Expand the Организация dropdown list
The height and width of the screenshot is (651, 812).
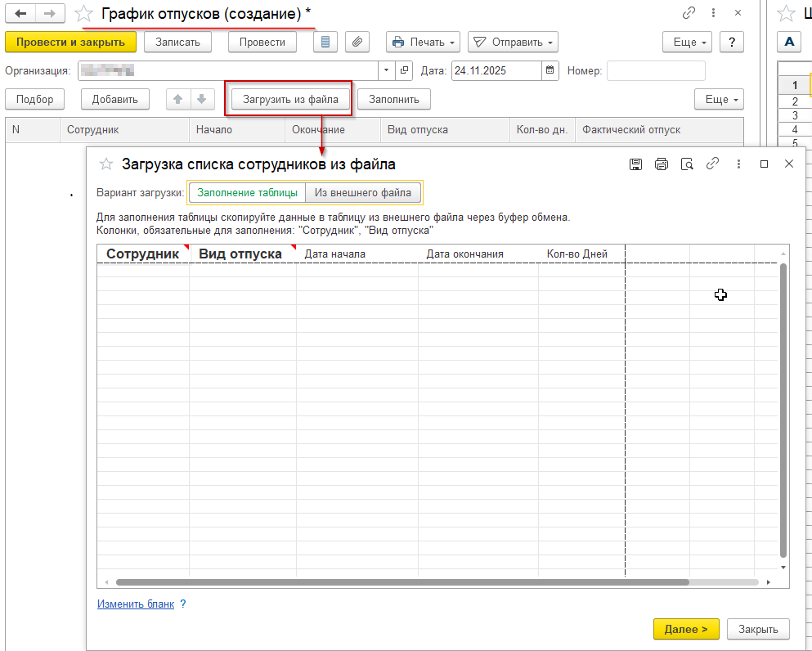tap(386, 70)
